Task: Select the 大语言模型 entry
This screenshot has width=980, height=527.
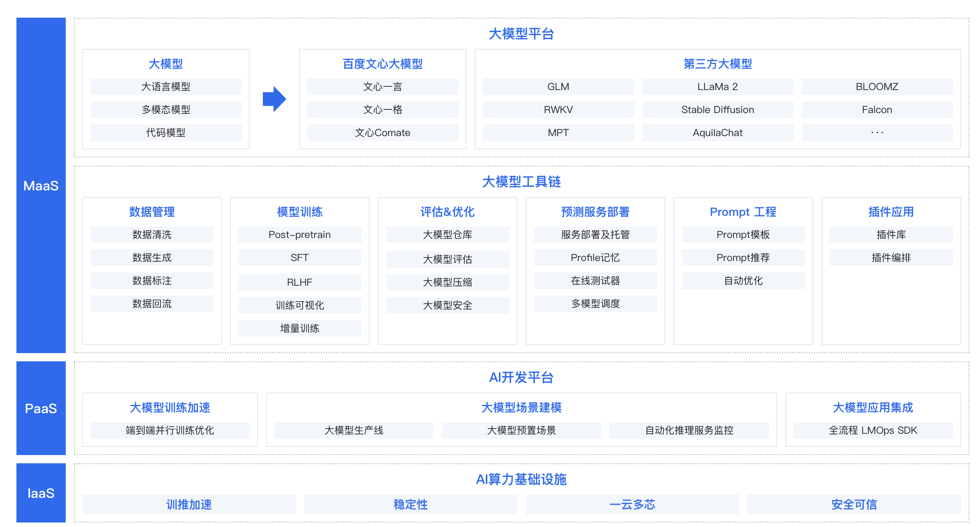Action: (x=166, y=87)
